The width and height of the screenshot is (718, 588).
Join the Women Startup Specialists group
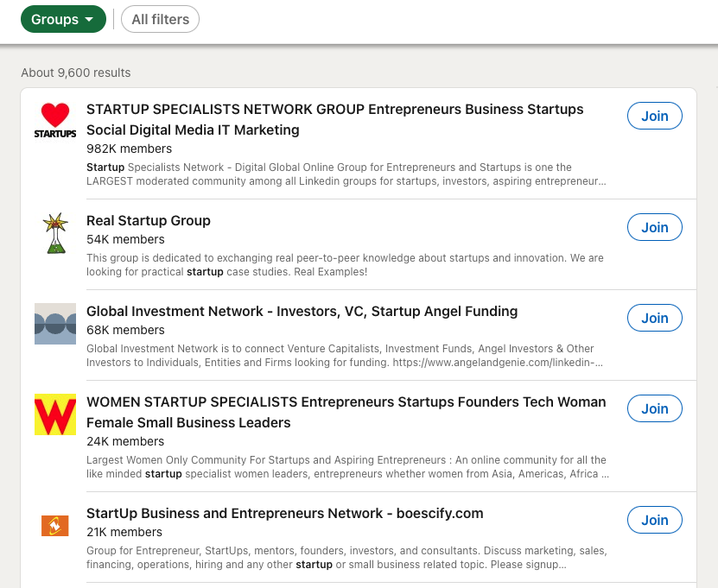tap(654, 408)
